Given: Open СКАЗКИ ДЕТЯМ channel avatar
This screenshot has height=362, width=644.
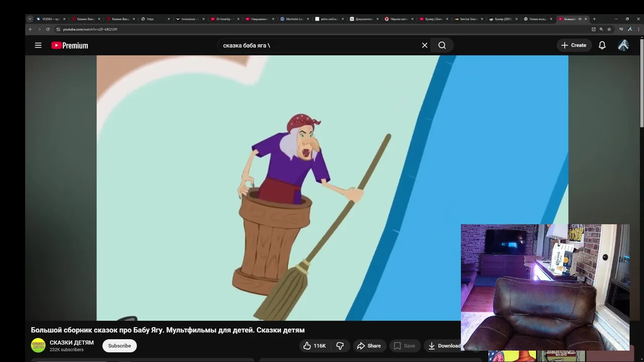Looking at the screenshot, I should (38, 345).
